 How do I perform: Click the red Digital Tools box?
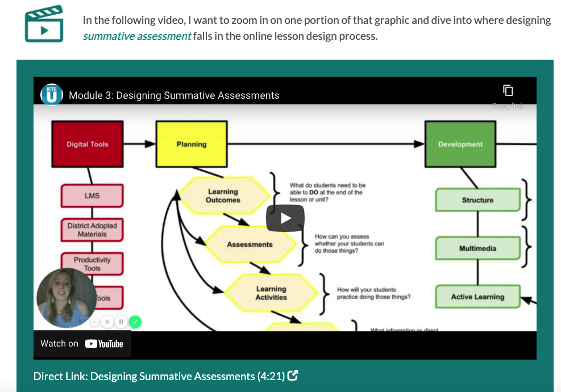pos(88,144)
